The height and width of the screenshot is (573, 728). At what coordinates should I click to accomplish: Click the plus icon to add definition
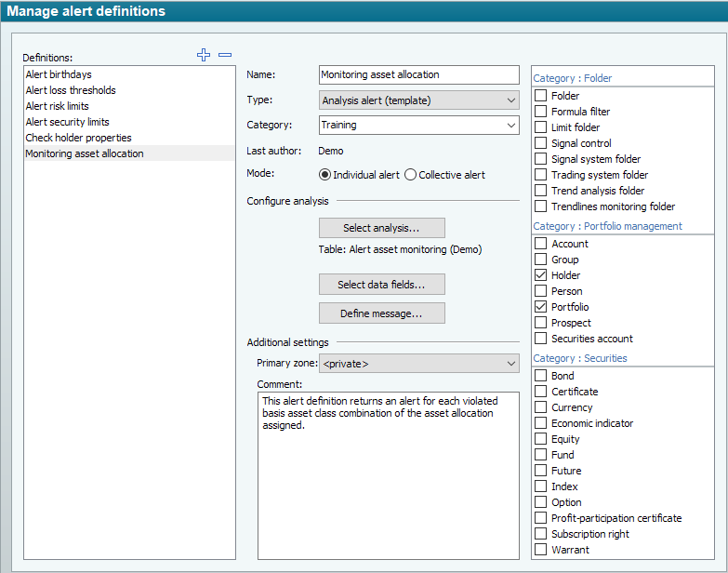pyautogui.click(x=204, y=56)
